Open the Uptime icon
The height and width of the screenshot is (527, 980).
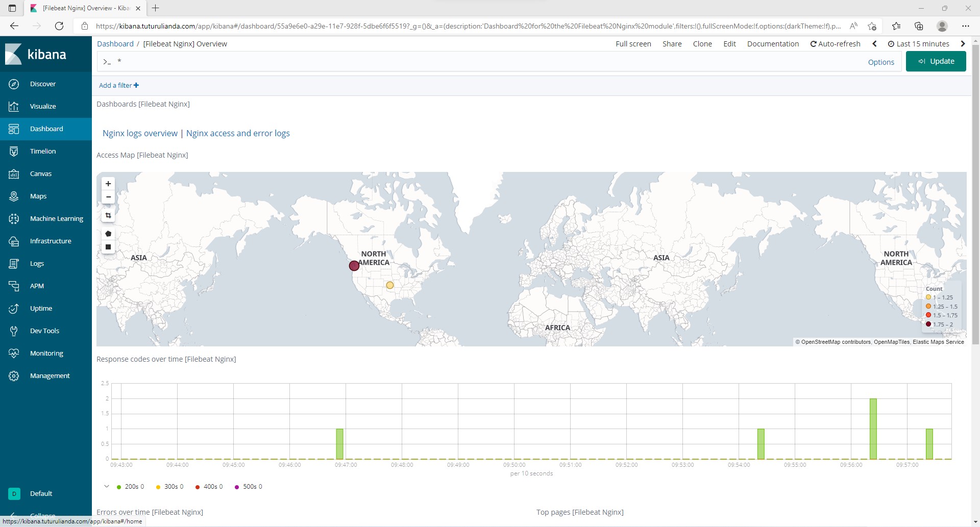coord(14,309)
